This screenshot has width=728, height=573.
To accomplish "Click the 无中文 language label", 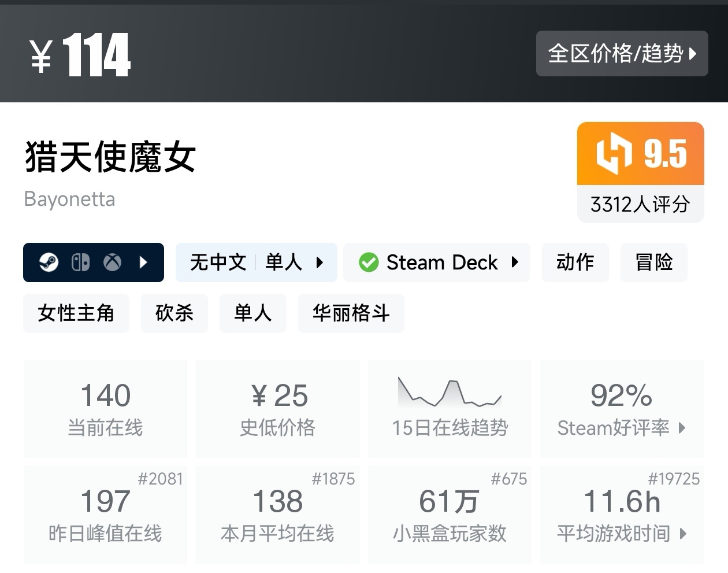I will 218,263.
